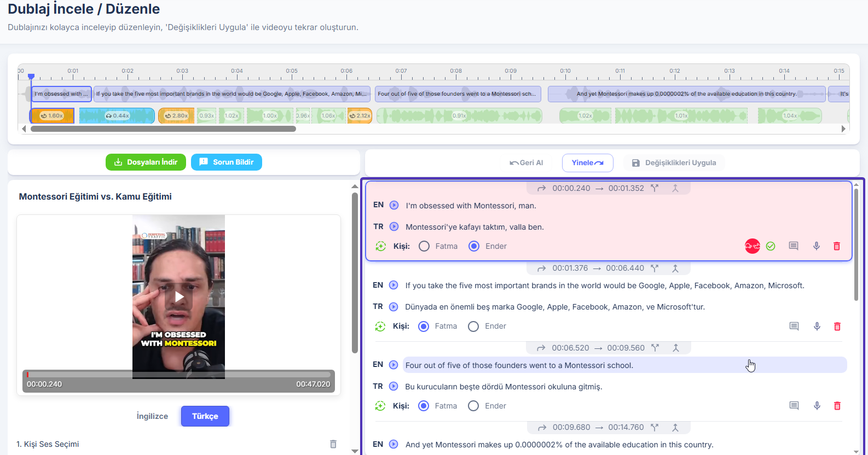Open comment icon for the 00:01.376 segment
This screenshot has width=868, height=455.
pyautogui.click(x=794, y=326)
